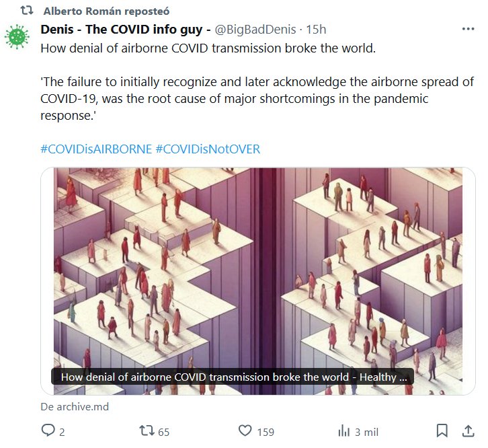Open the Alberto Román reposteó link
Screen dimensions: 488x448
pyautogui.click(x=106, y=11)
